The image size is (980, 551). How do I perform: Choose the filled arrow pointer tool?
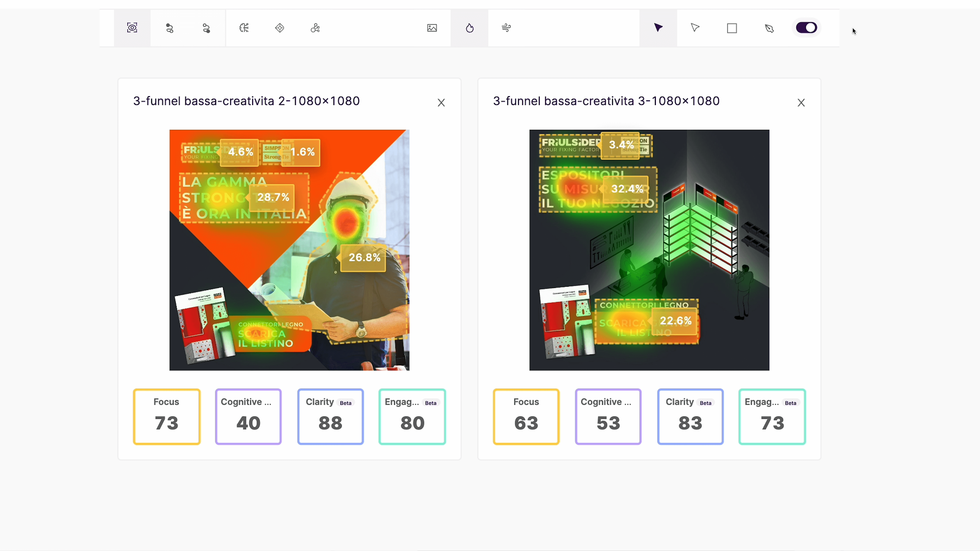[x=658, y=28]
